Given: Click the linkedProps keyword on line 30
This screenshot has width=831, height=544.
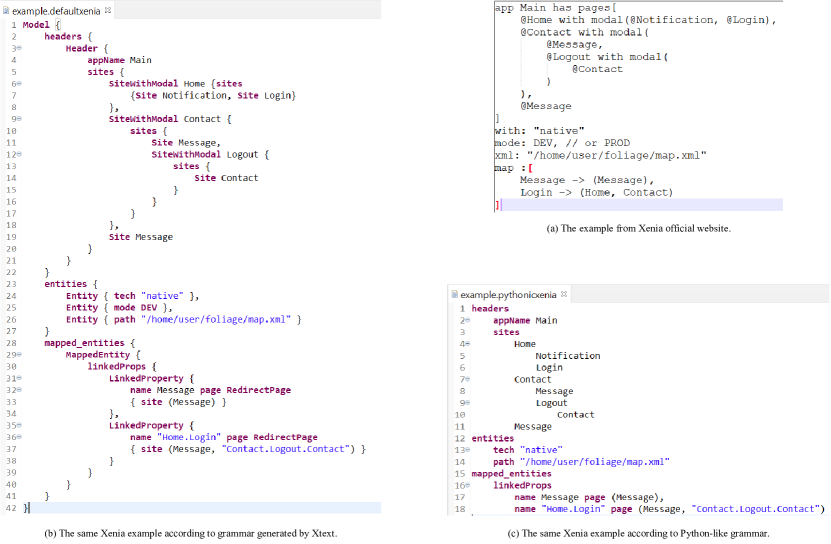Looking at the screenshot, I should (x=117, y=366).
